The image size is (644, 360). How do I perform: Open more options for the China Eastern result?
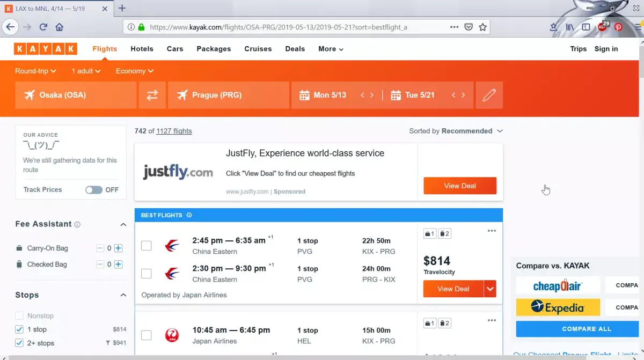point(492,231)
